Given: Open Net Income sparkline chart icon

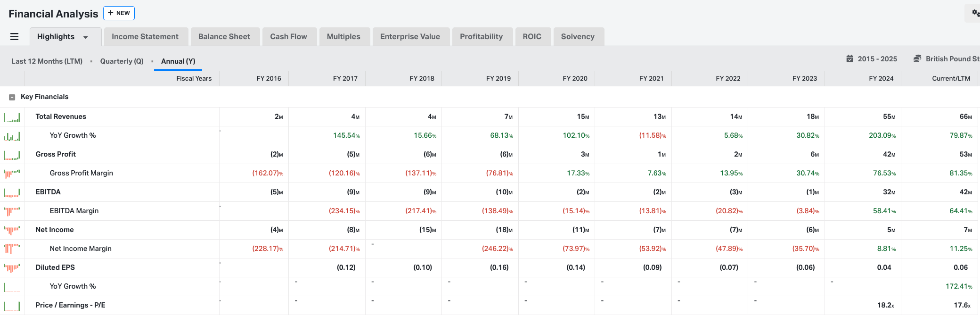Looking at the screenshot, I should [12, 230].
